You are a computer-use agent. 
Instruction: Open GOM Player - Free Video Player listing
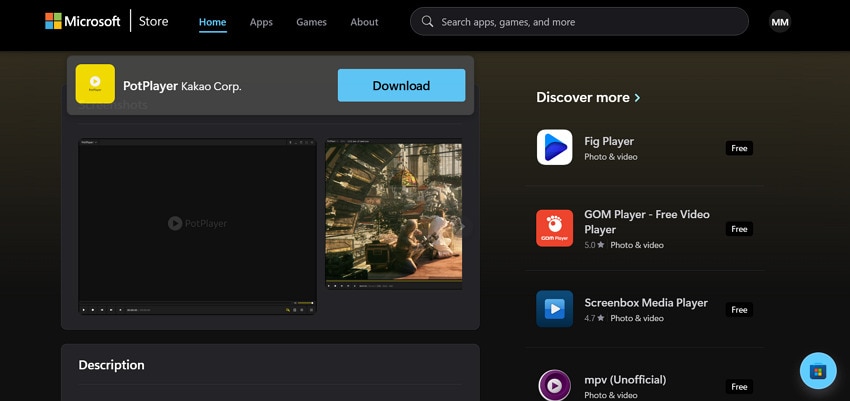647,222
